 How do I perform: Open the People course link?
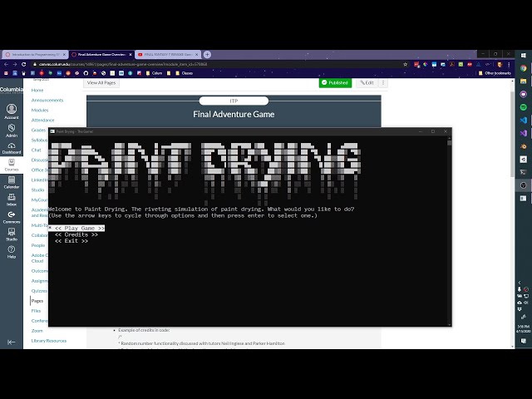38,245
